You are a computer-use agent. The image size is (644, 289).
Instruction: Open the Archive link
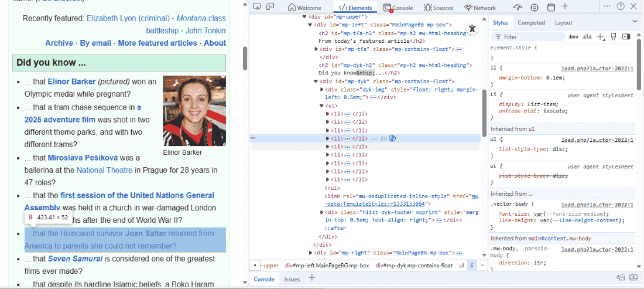point(59,43)
